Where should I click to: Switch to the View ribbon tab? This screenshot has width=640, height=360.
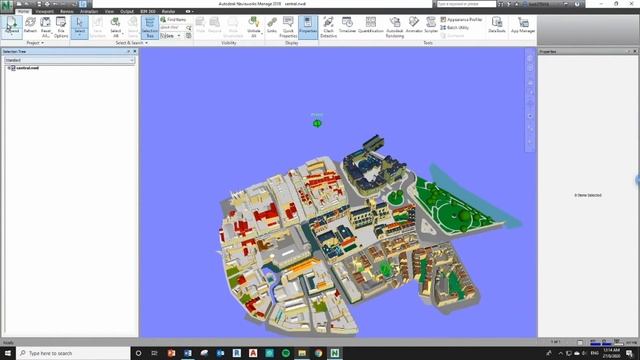(x=109, y=11)
